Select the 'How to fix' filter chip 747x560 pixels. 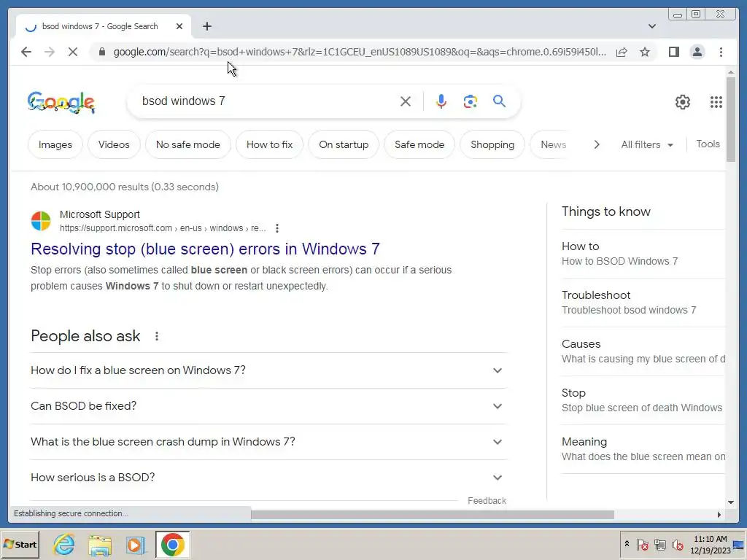[x=269, y=144]
